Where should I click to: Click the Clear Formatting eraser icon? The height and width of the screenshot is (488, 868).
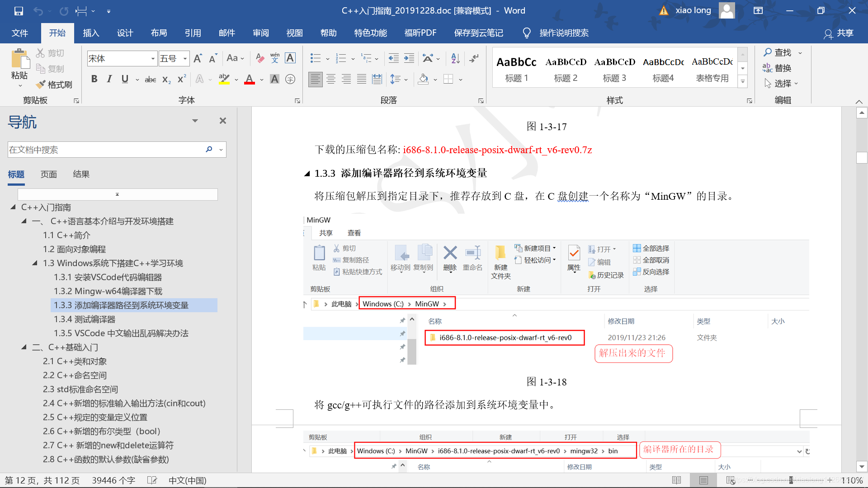click(x=259, y=58)
